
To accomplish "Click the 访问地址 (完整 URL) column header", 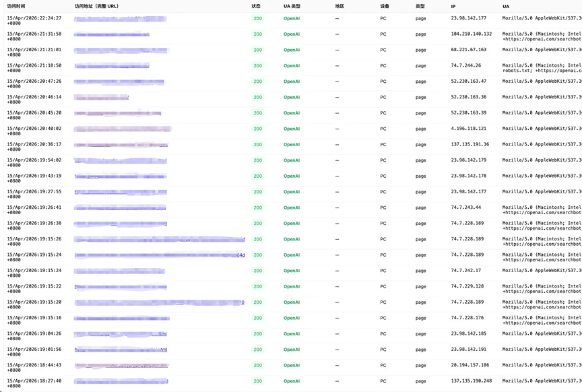I will (96, 6).
